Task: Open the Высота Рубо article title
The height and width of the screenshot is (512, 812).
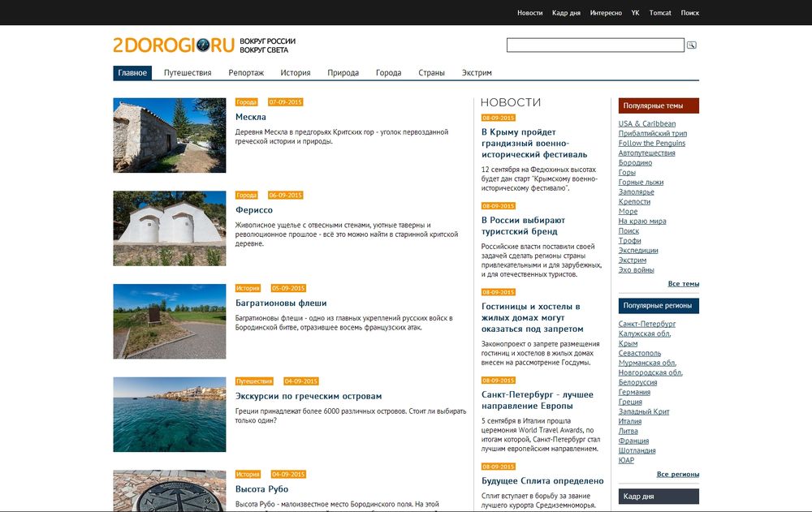Action: [x=261, y=489]
